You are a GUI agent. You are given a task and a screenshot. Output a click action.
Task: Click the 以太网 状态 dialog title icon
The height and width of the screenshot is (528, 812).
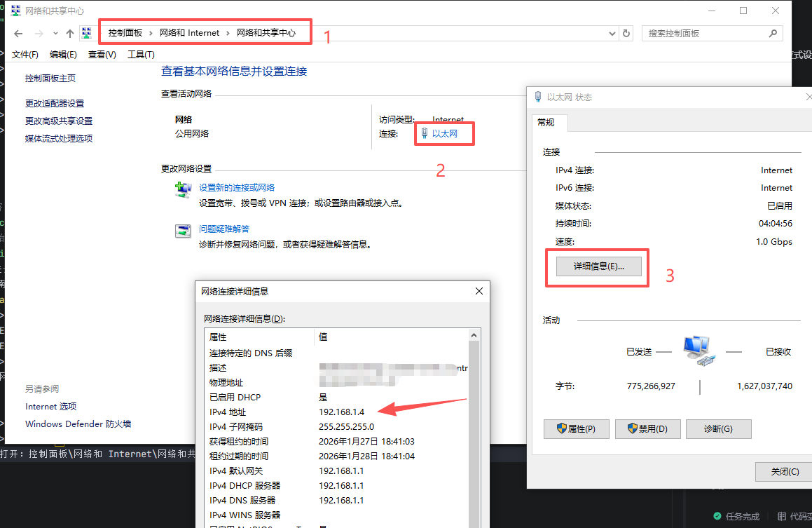click(537, 97)
